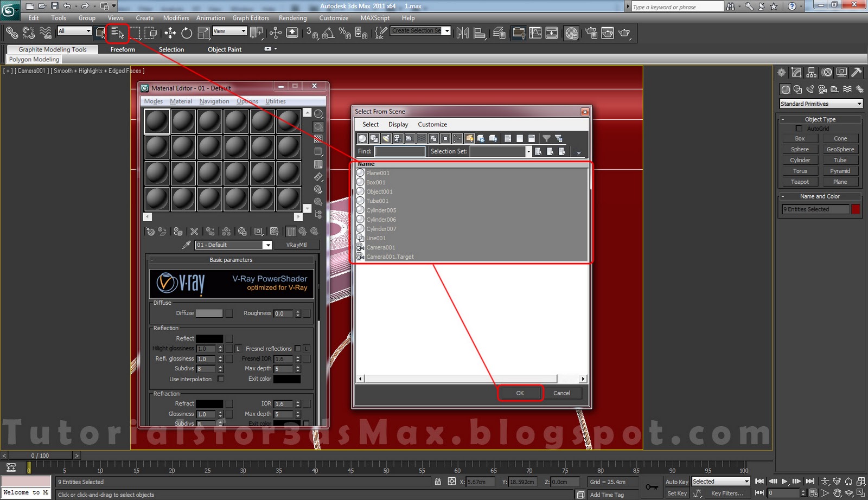The width and height of the screenshot is (868, 500).
Task: Click the Bind to Space Warp icon
Action: click(46, 33)
